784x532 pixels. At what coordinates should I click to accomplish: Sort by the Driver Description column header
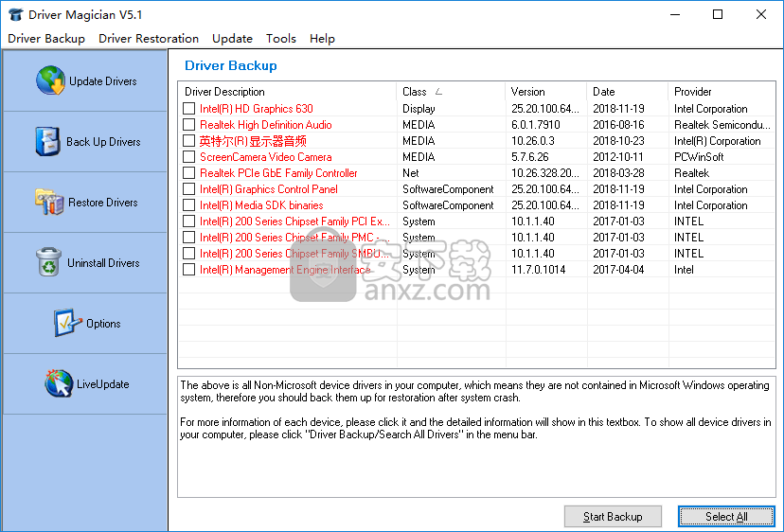pyautogui.click(x=288, y=92)
